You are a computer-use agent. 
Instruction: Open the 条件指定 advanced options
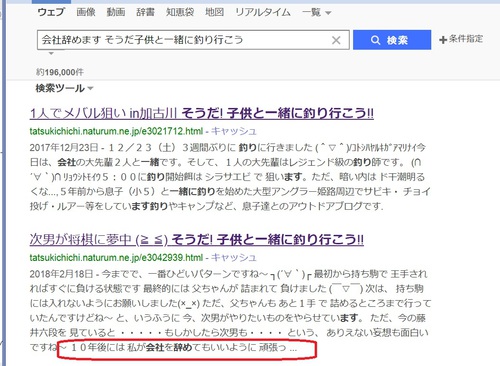click(x=461, y=39)
